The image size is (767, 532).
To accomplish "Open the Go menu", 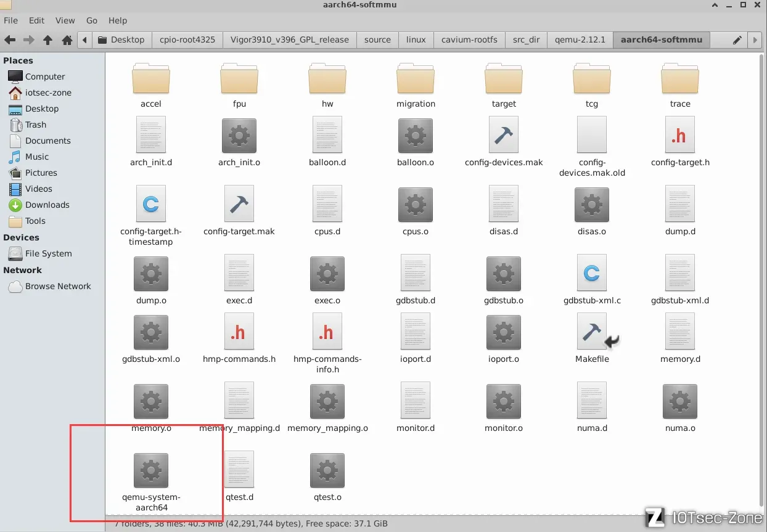I will 92,20.
